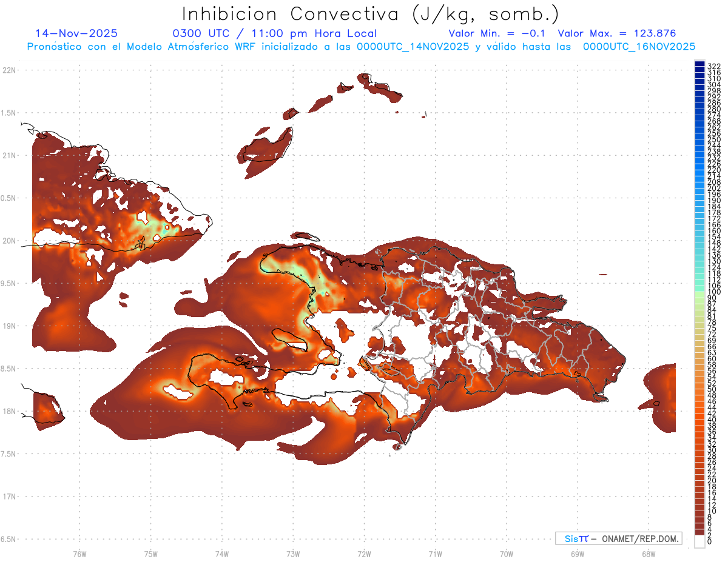
Task: Click the '0.5N' latitude label
Action: click(9, 198)
